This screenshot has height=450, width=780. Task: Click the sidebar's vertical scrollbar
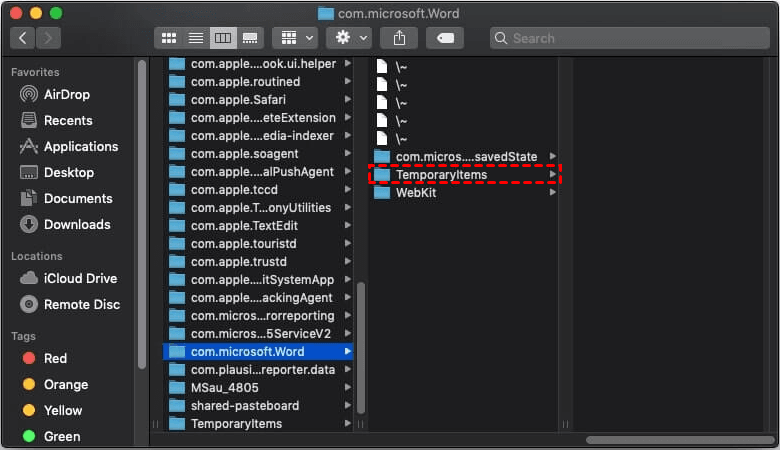142,214
